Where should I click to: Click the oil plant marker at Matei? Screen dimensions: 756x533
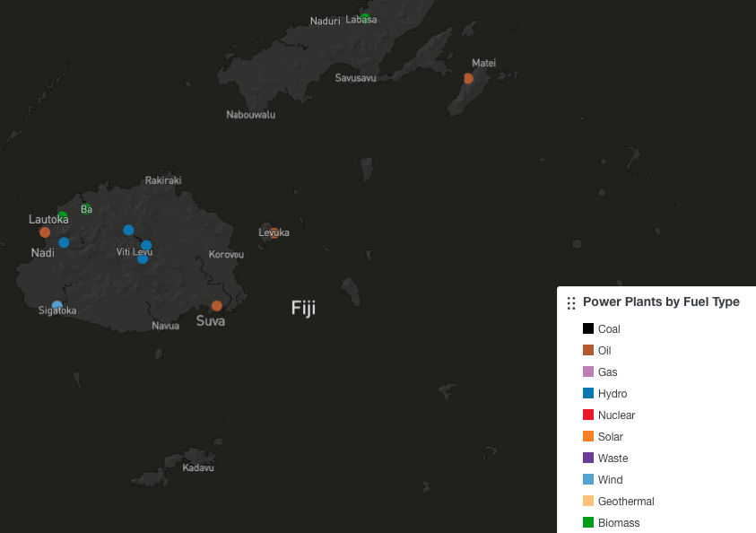pyautogui.click(x=468, y=79)
